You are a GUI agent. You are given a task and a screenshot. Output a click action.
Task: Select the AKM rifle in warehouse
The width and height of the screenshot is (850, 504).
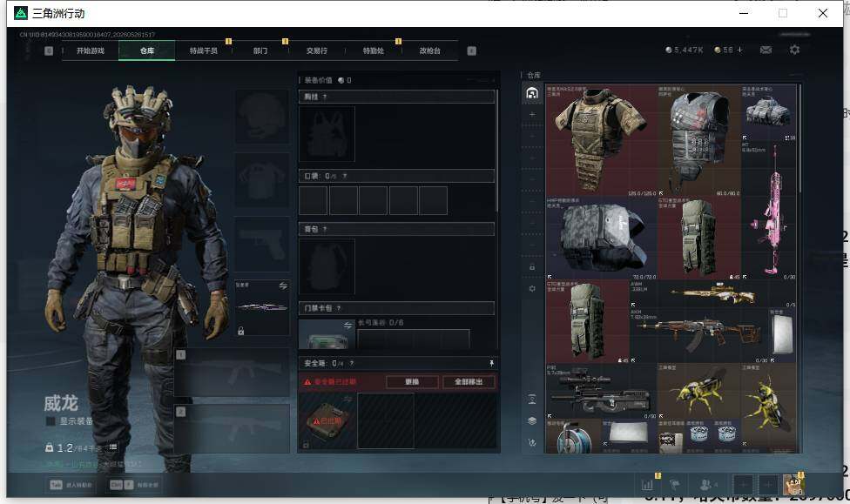tap(698, 335)
